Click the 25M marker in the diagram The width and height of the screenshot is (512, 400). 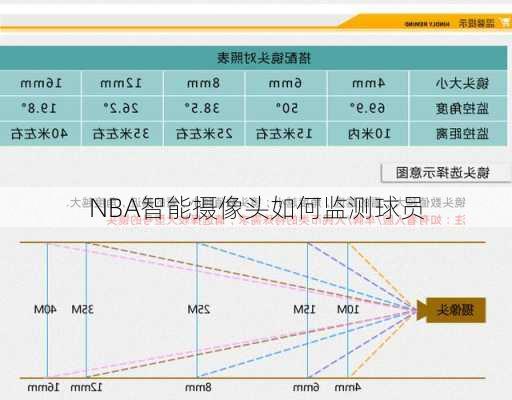199,310
